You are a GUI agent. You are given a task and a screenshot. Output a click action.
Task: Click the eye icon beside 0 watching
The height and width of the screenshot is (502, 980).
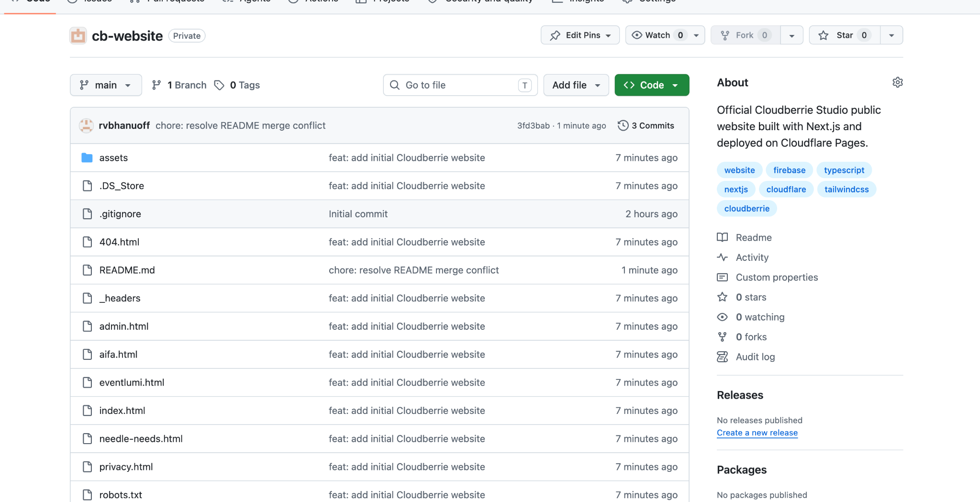pyautogui.click(x=723, y=317)
